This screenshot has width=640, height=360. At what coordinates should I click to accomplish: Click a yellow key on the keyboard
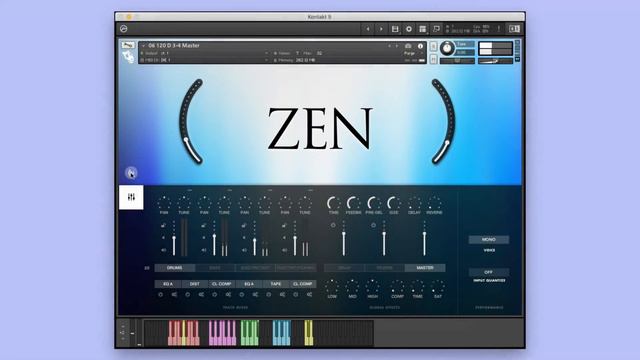(309, 332)
